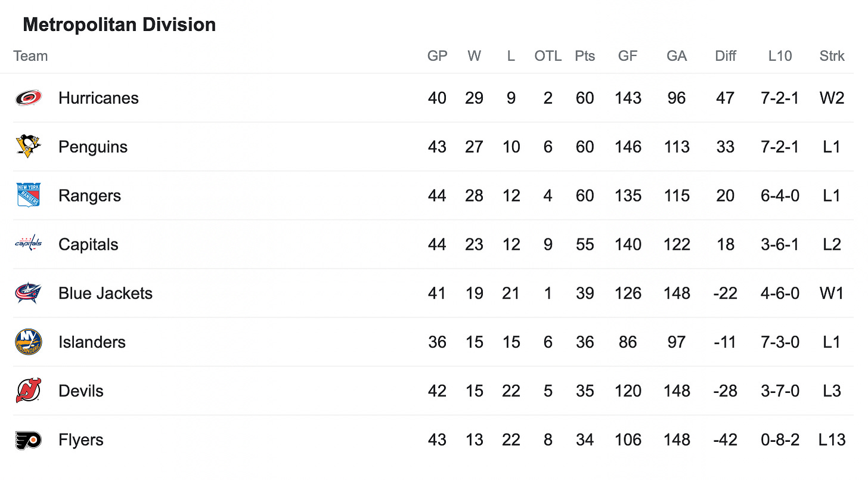
Task: Click the Hurricanes team logo
Action: pyautogui.click(x=29, y=98)
